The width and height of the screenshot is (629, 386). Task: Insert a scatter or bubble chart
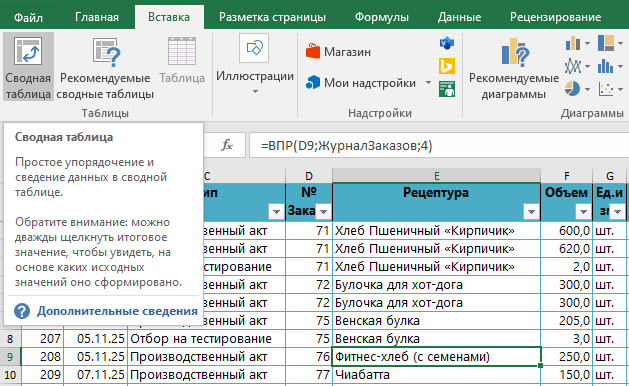(x=606, y=89)
